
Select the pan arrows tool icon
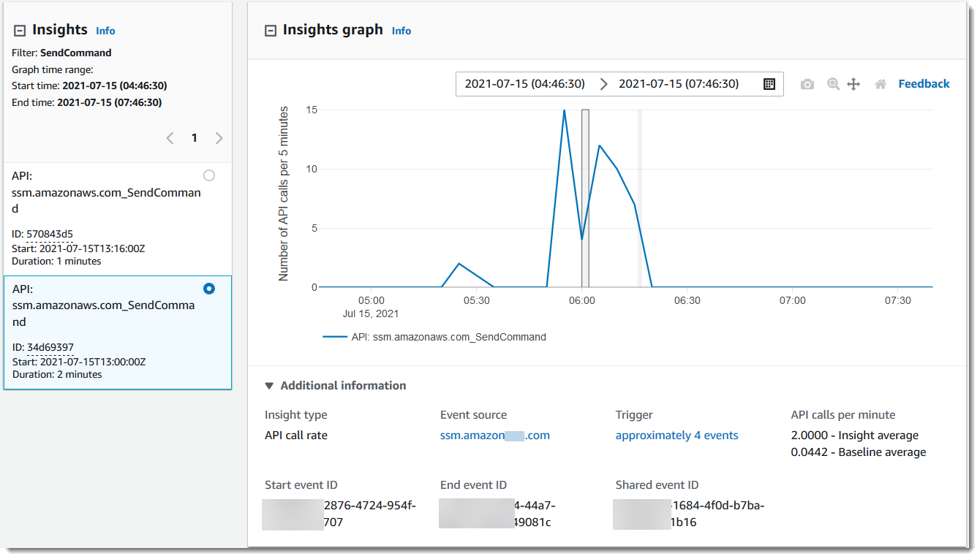coord(853,84)
